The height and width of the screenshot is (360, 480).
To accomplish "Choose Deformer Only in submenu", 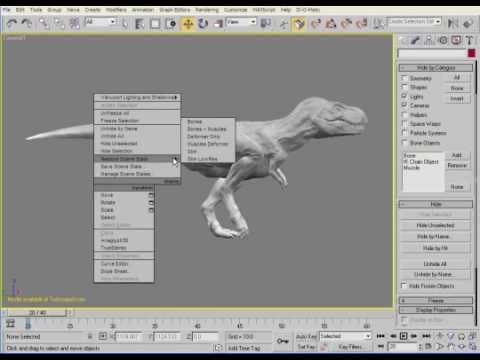I will (x=208, y=137).
